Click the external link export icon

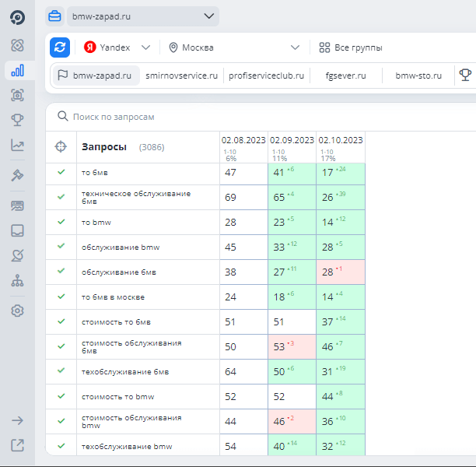[x=17, y=445]
